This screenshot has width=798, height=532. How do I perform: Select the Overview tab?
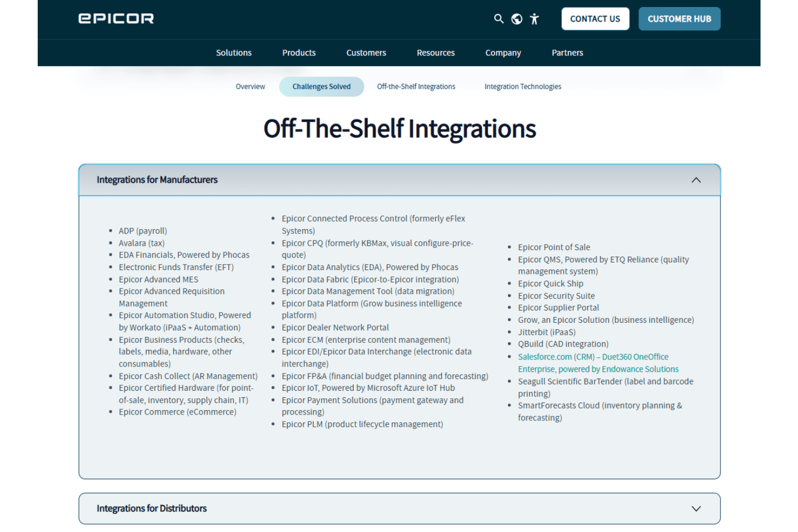click(250, 87)
